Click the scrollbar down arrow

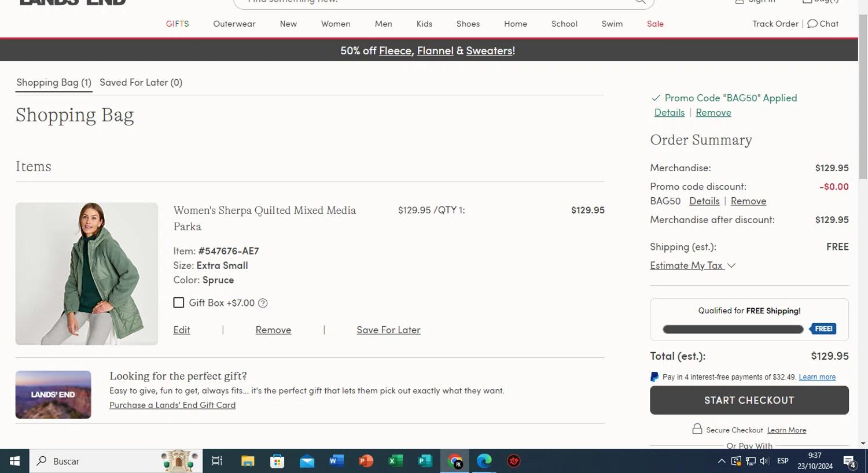(863, 444)
